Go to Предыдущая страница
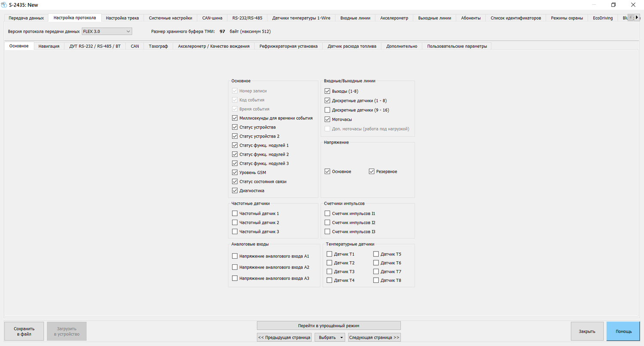Screen dimensions: 644x346 [x=284, y=337]
